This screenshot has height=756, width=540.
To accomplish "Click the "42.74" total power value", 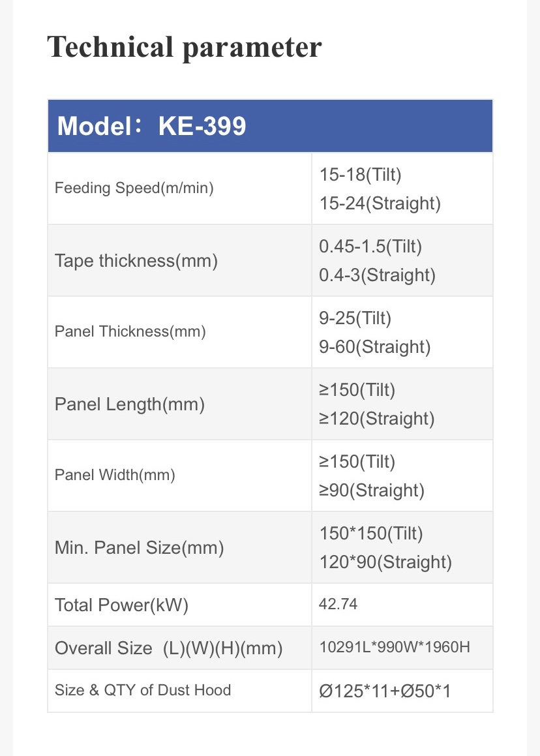I will pyautogui.click(x=338, y=604).
